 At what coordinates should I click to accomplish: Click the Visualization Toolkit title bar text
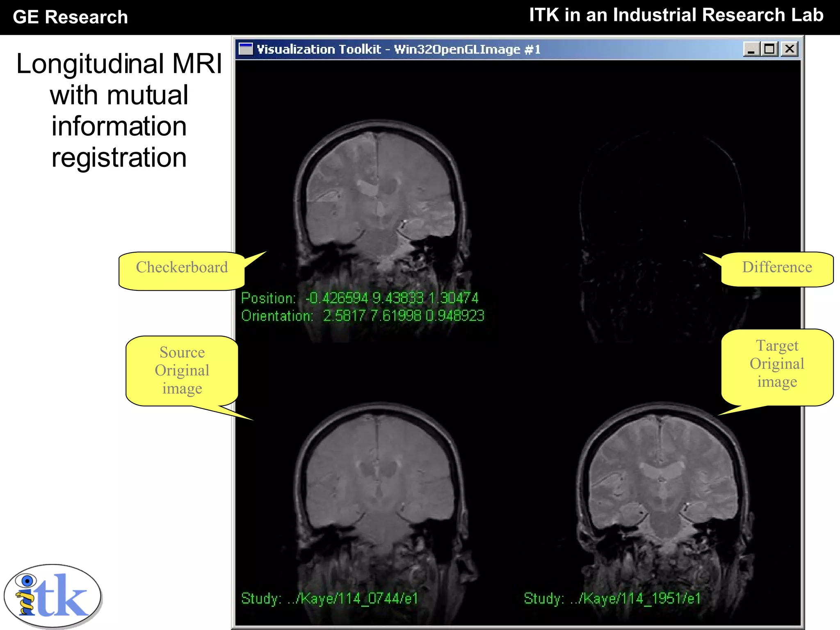click(x=399, y=50)
